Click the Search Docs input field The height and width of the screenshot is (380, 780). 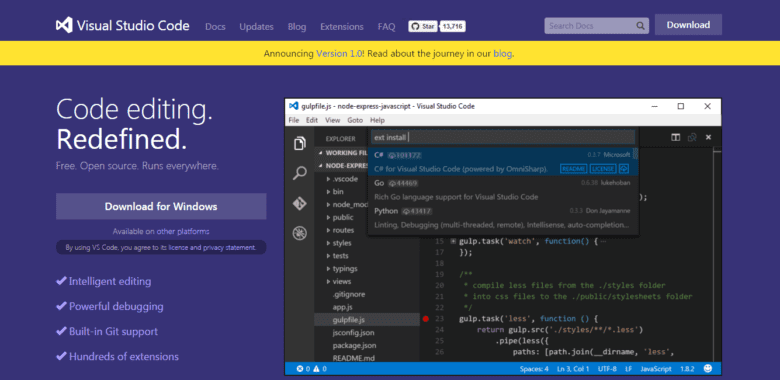tap(591, 26)
